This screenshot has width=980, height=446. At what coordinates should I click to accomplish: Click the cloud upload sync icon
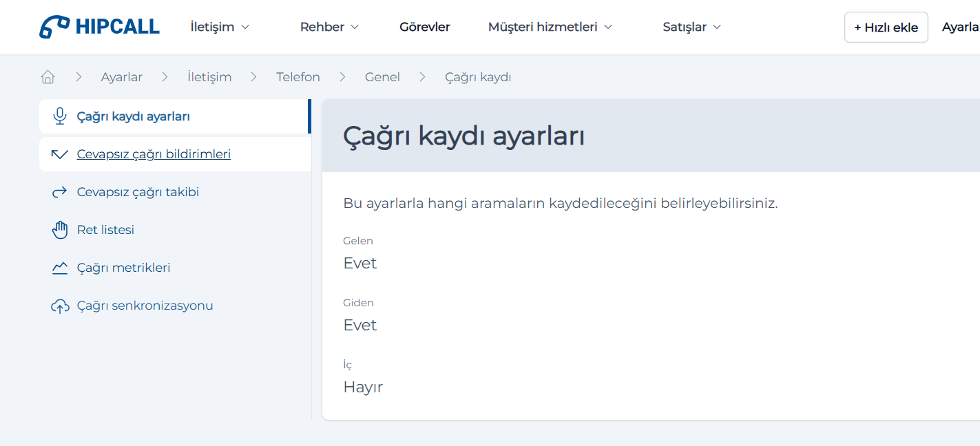coord(60,306)
